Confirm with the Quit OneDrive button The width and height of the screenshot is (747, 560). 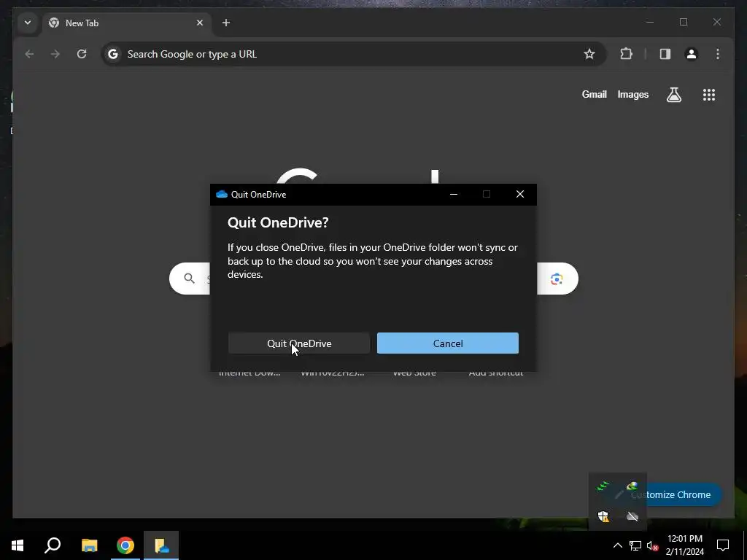click(298, 343)
